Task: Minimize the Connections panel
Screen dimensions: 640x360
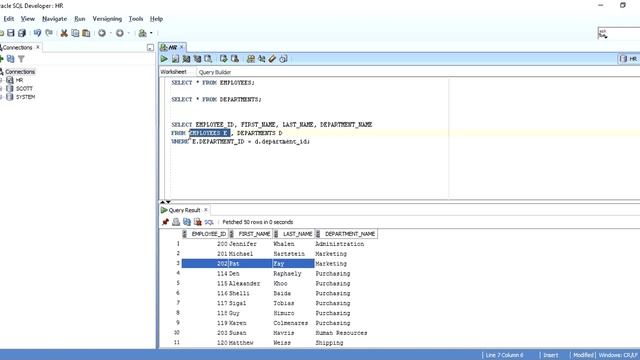Action: coord(150,47)
